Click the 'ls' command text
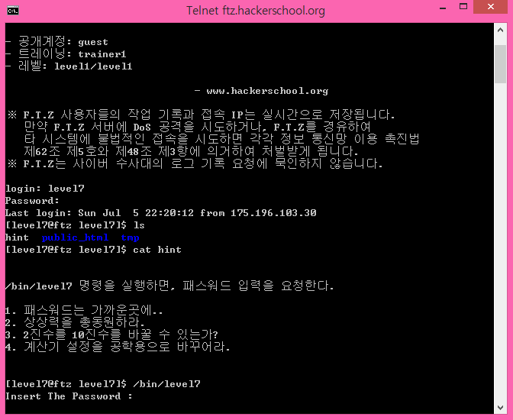Image resolution: width=513 pixels, height=420 pixels. (x=139, y=225)
